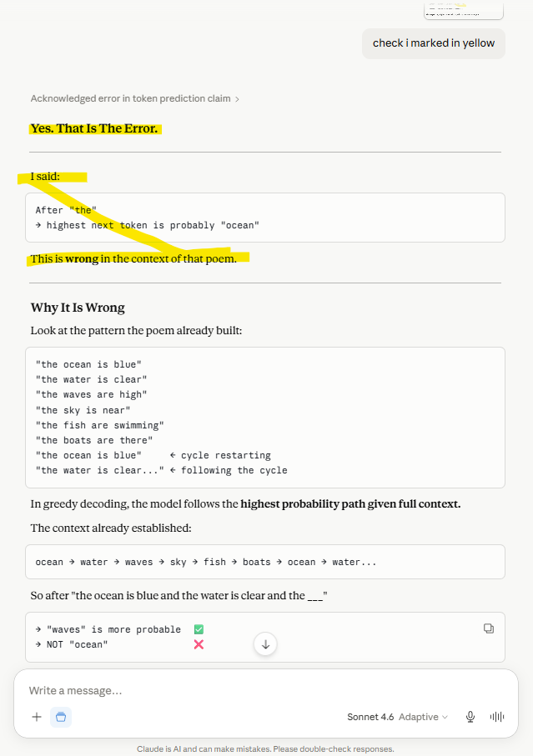The image size is (533, 756).
Task: Click the code block starting with After "the"
Action: 264,218
